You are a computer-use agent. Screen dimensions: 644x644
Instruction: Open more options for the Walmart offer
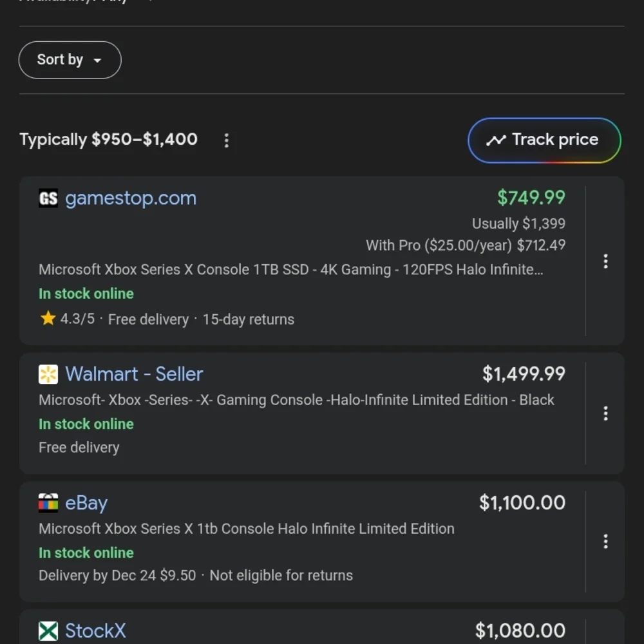point(605,413)
